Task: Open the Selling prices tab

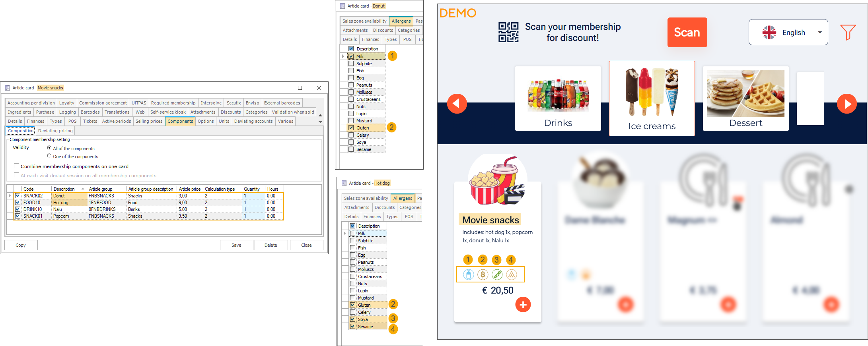Action: pos(149,121)
